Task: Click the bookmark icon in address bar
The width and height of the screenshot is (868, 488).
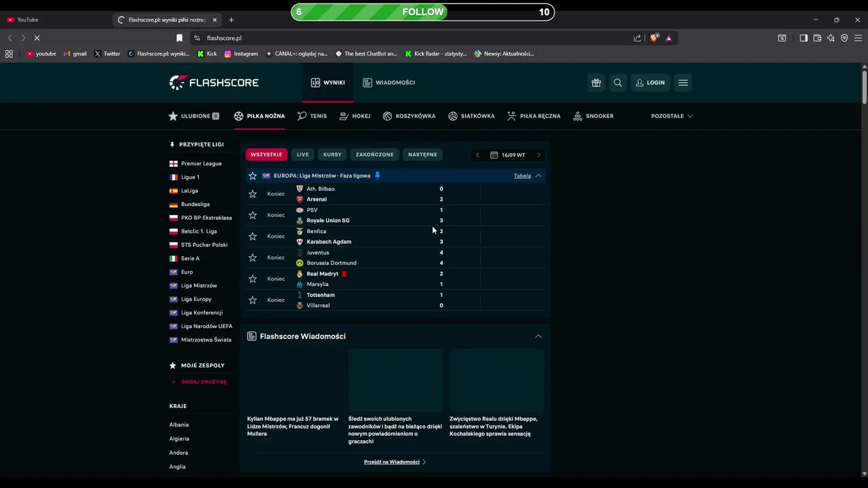Action: click(179, 38)
